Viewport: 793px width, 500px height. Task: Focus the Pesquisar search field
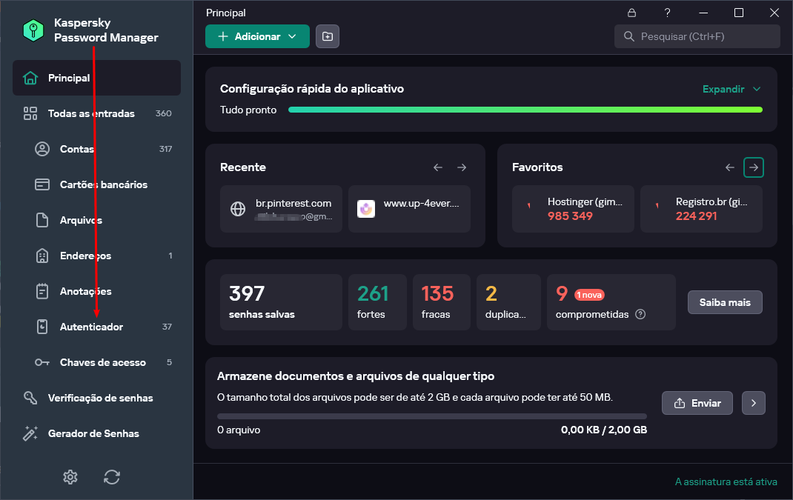[697, 36]
